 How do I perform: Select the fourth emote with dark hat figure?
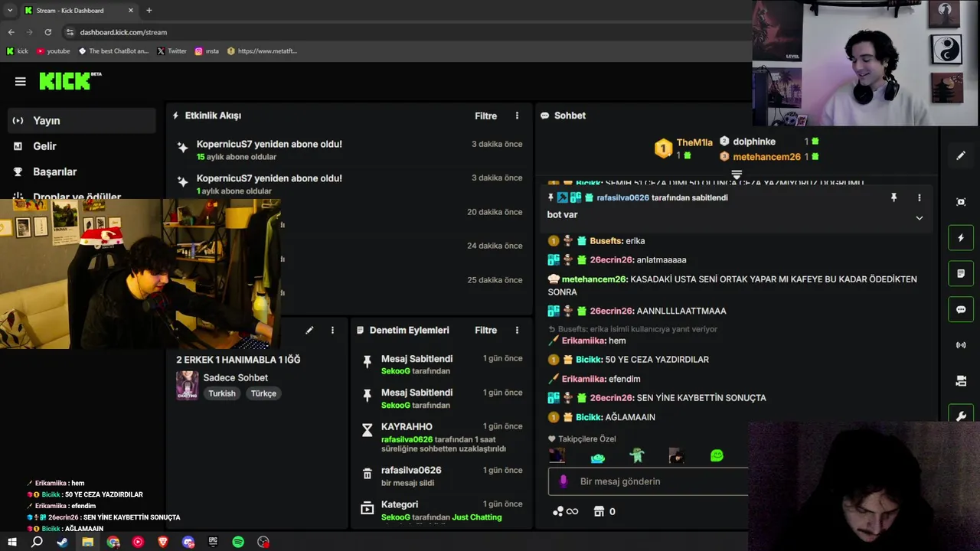676,455
